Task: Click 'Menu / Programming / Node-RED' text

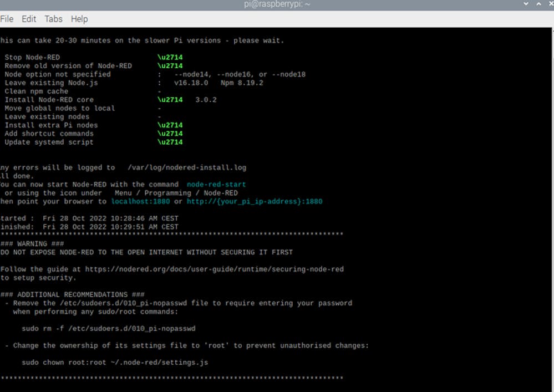Action: (176, 193)
